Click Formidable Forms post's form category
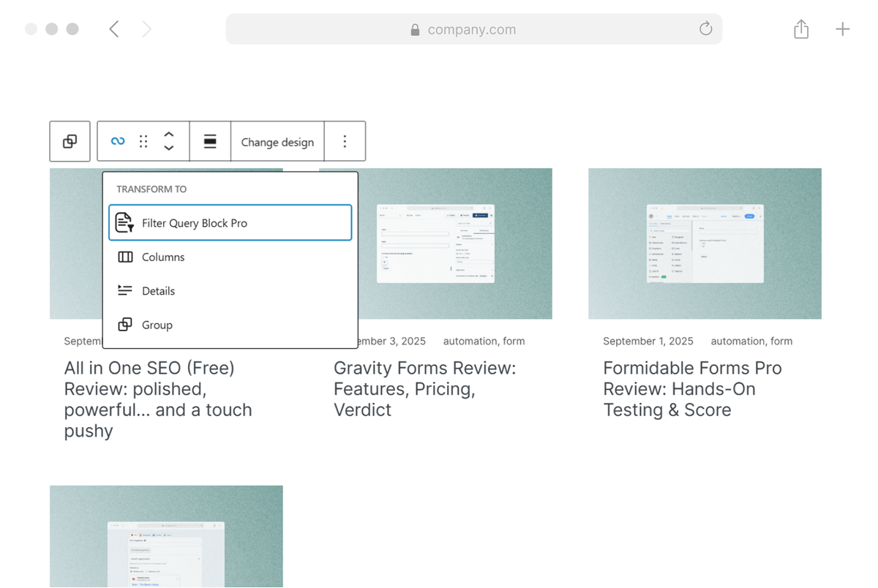The image size is (878, 588). pyautogui.click(x=781, y=341)
